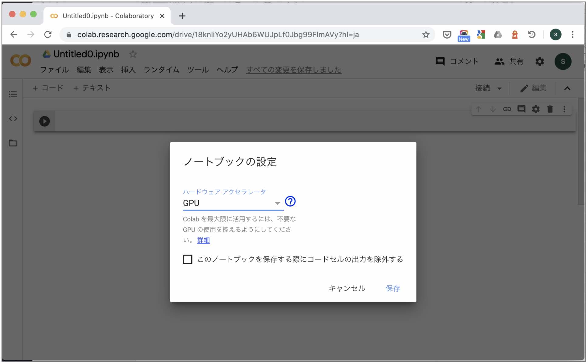Add a code cell with + コード
This screenshot has width=588, height=364.
48,88
